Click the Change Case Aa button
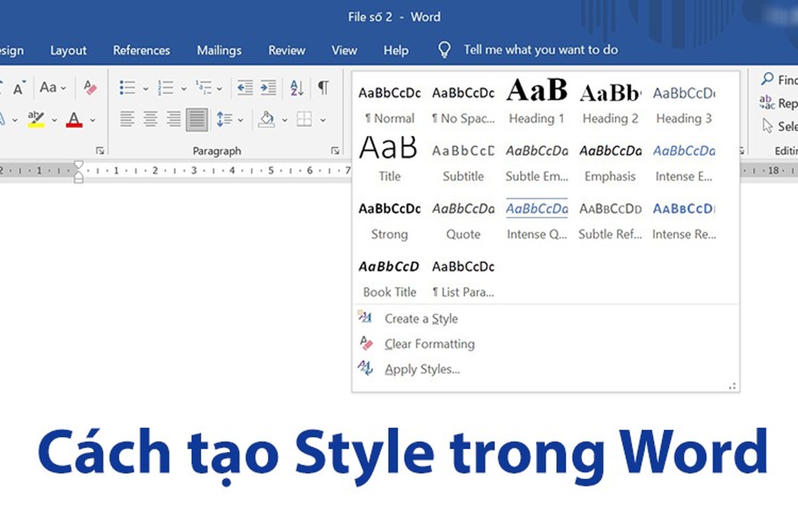798x532 pixels. pyautogui.click(x=48, y=88)
